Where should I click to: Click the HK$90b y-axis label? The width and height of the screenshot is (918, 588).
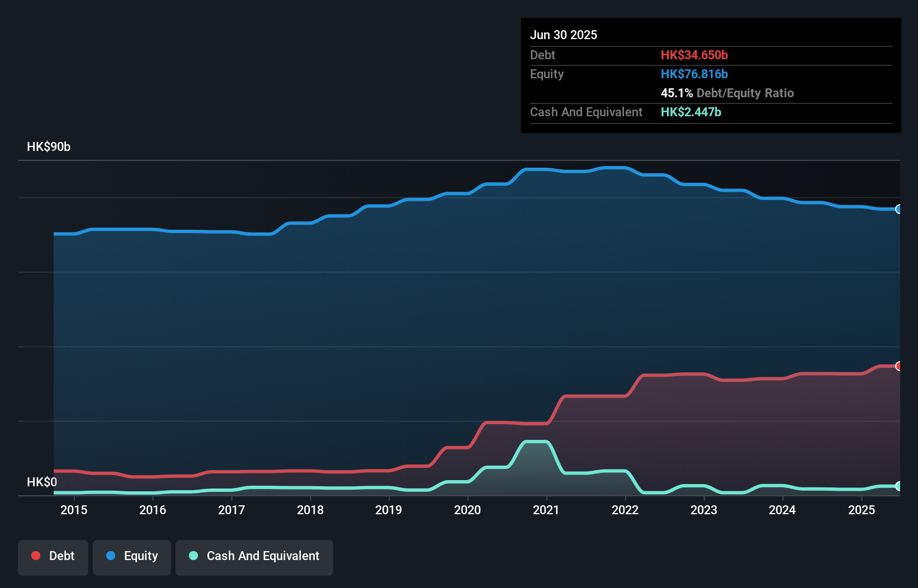point(49,147)
